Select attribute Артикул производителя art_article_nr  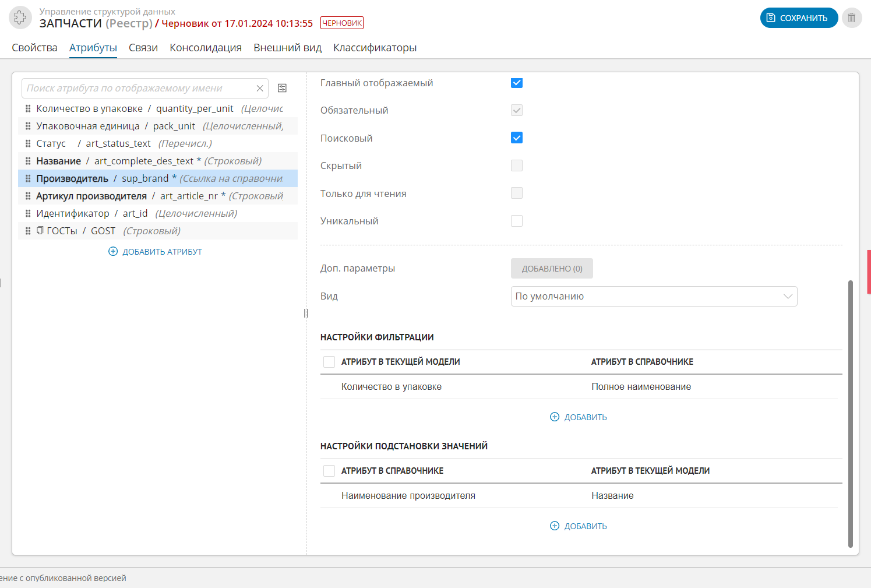[x=158, y=196]
